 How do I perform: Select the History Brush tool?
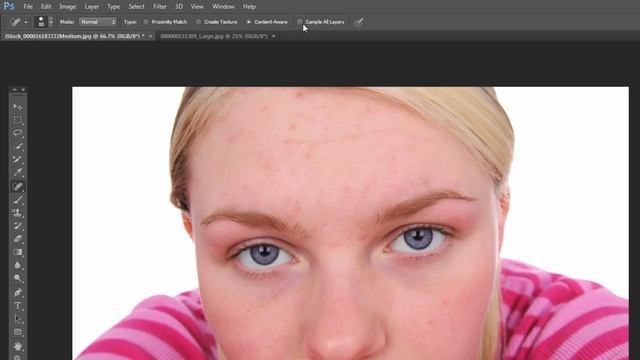(x=18, y=226)
